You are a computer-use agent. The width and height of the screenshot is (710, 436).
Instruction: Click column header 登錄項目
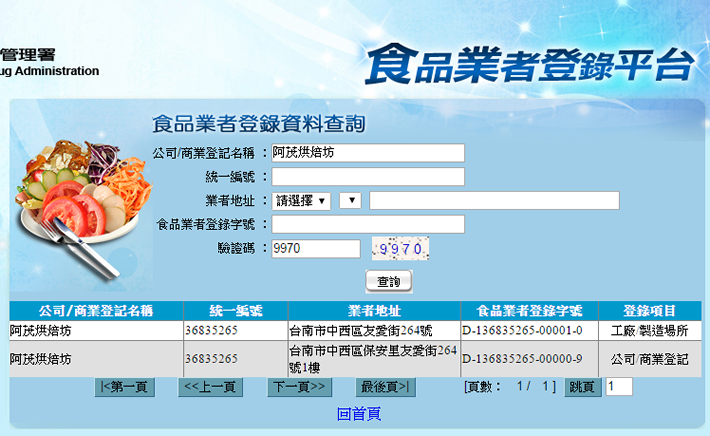click(650, 311)
